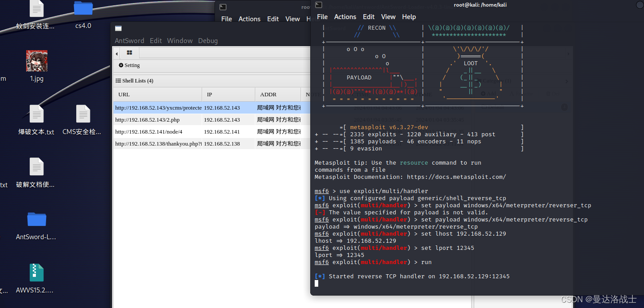Open Actions menu in background terminal
Image resolution: width=644 pixels, height=308 pixels.
249,19
